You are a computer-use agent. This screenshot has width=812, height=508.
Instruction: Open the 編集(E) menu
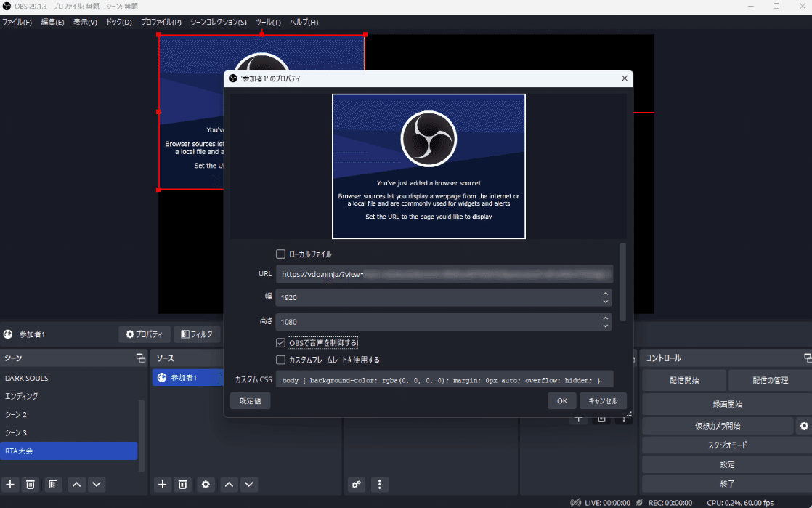52,23
